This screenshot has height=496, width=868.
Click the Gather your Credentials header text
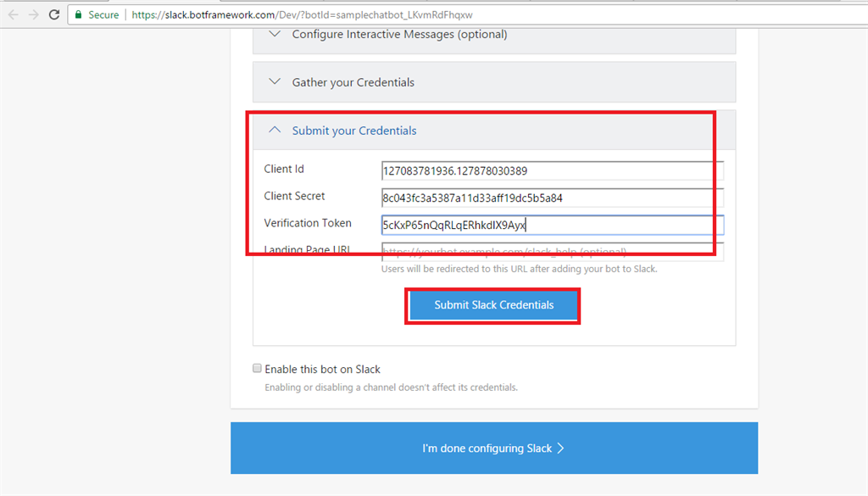click(353, 82)
